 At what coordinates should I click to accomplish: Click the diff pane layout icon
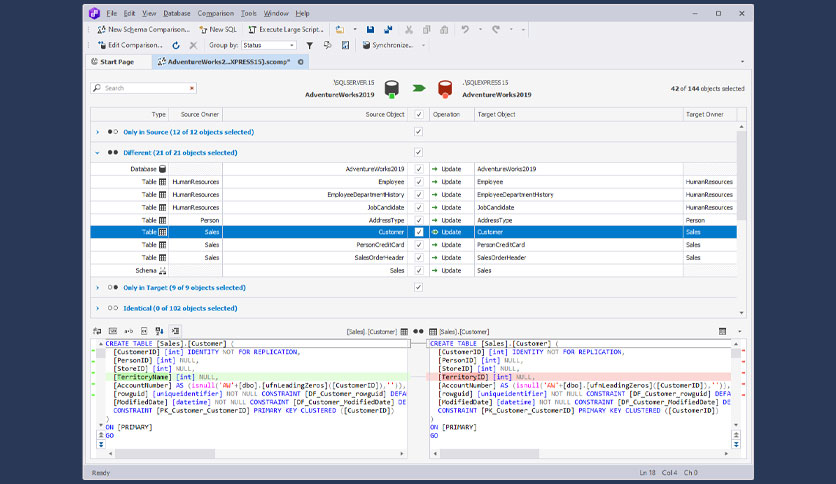coord(722,331)
